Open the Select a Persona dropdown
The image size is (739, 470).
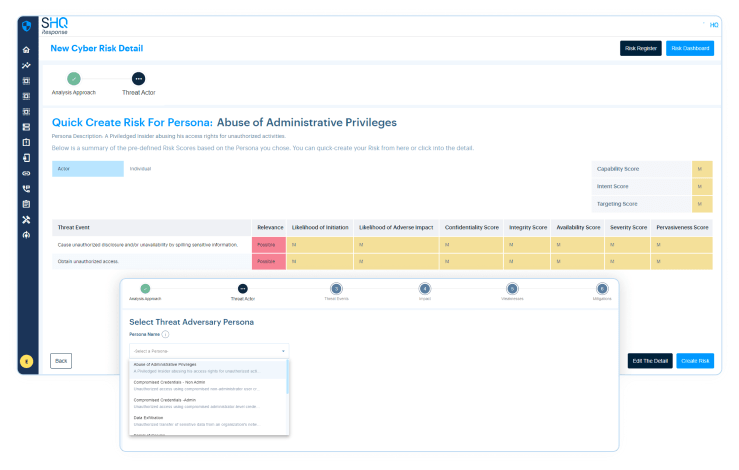[x=208, y=351]
